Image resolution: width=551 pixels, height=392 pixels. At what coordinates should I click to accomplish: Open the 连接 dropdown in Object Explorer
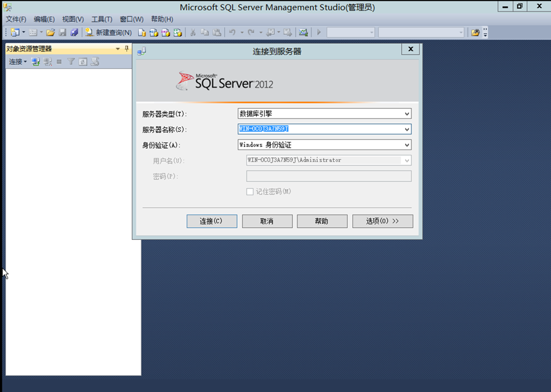[18, 62]
